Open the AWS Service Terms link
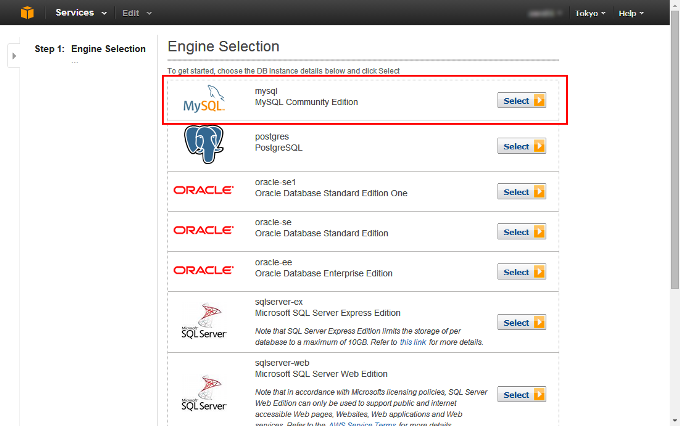The width and height of the screenshot is (680, 426). [x=363, y=424]
